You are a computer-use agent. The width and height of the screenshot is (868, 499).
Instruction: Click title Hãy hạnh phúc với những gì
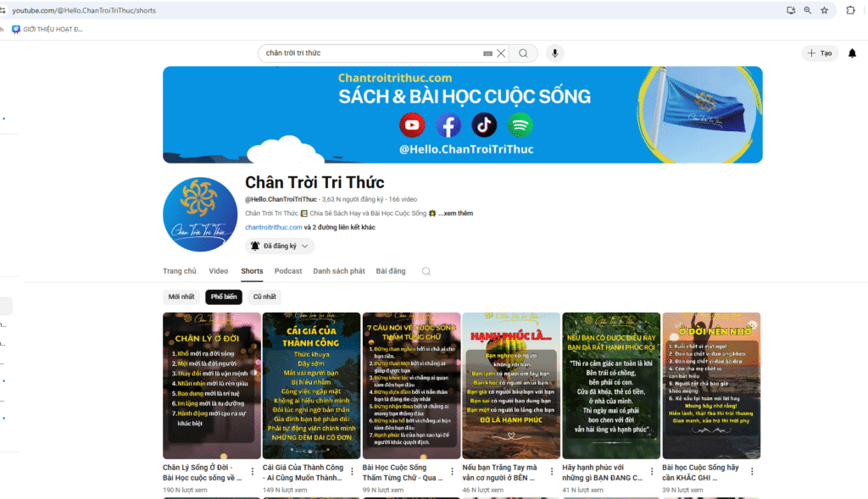(x=603, y=473)
